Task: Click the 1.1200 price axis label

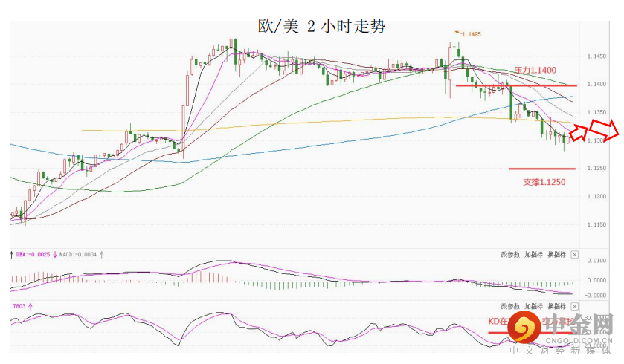Action: point(597,197)
